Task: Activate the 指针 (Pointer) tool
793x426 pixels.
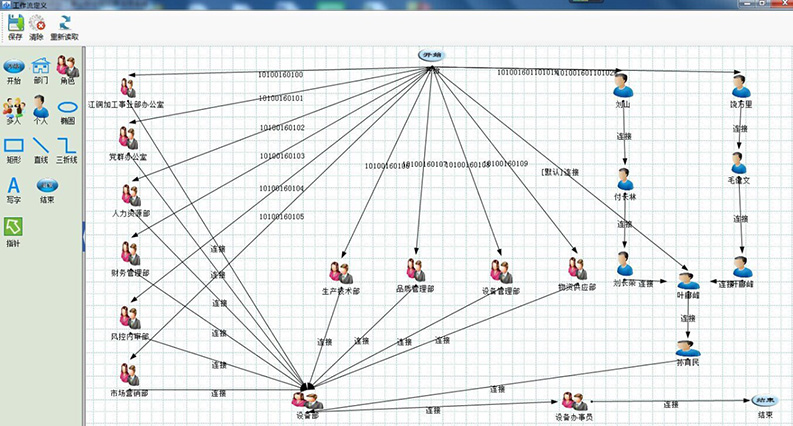Action: click(x=14, y=229)
